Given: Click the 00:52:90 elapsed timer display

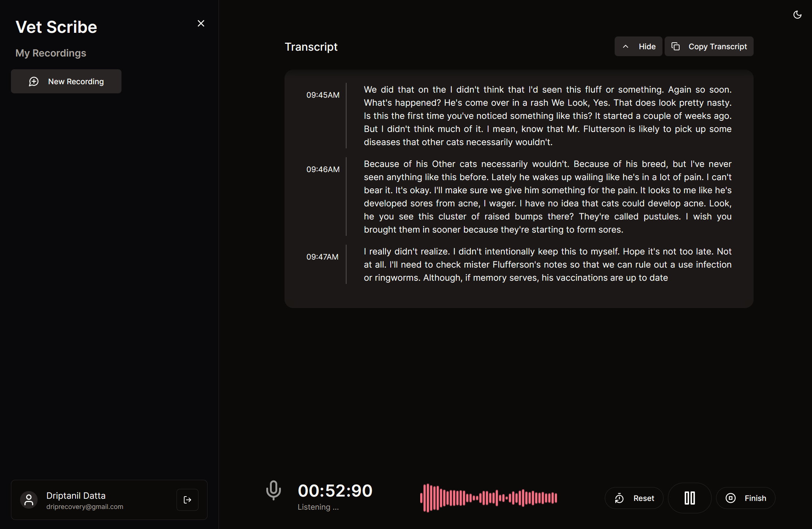Looking at the screenshot, I should (335, 490).
